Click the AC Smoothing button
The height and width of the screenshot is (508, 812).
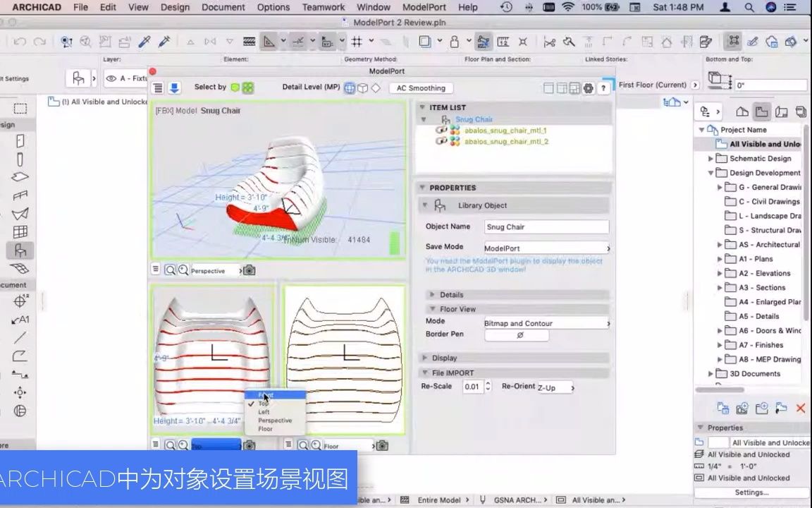pyautogui.click(x=420, y=87)
